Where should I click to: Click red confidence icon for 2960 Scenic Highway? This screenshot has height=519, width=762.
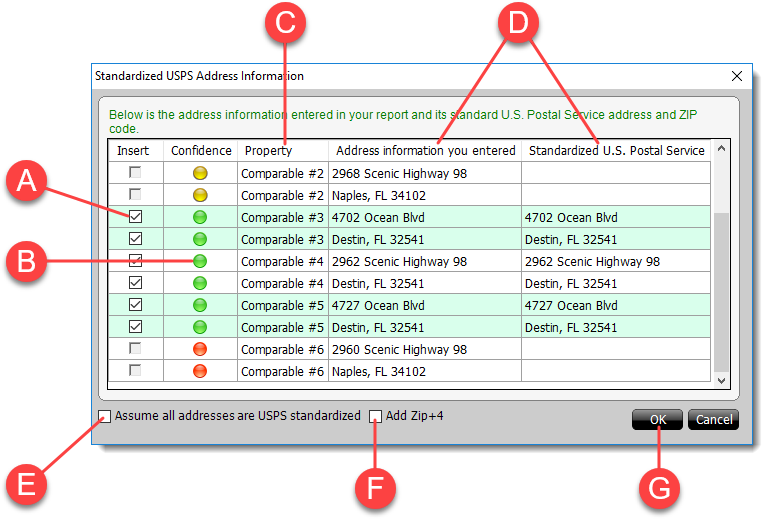tap(199, 349)
